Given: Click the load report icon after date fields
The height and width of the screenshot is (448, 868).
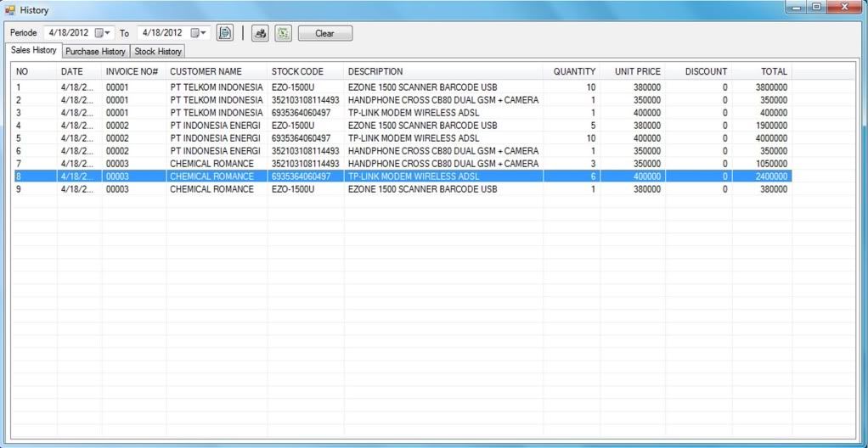Looking at the screenshot, I should (225, 32).
